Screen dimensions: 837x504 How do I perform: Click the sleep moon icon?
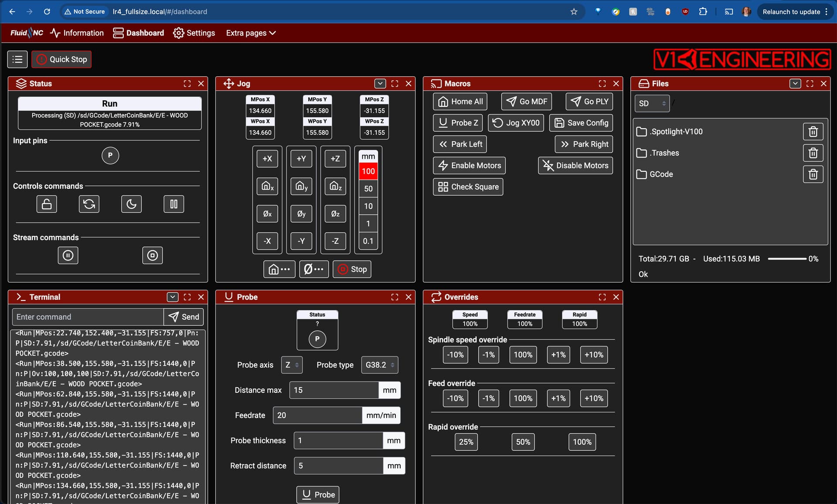(131, 204)
